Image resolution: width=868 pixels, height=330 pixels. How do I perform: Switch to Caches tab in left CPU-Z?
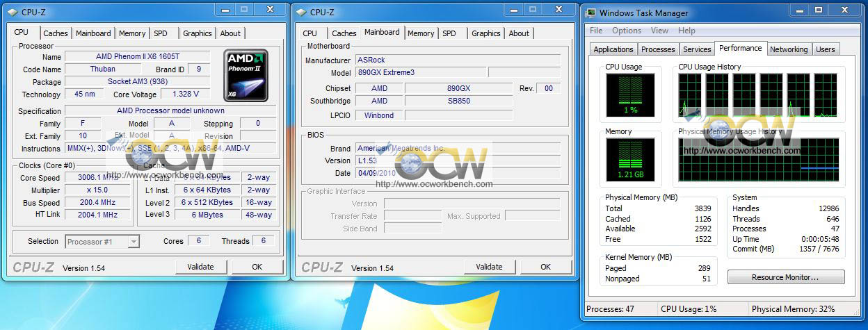(x=56, y=33)
